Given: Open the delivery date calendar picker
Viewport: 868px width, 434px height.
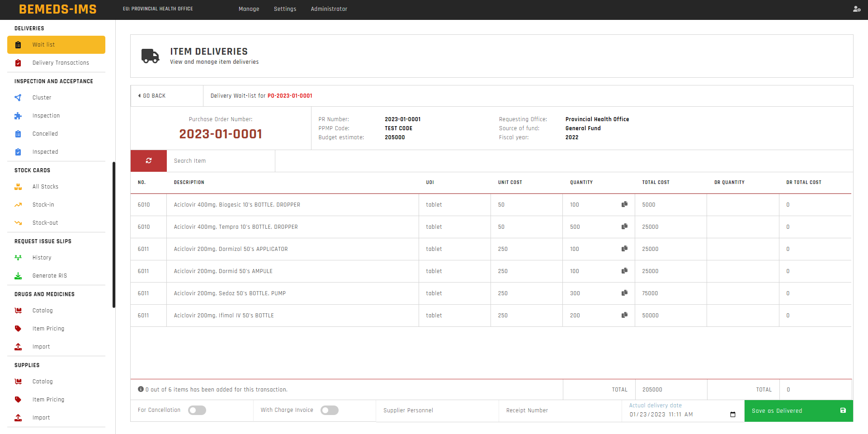Looking at the screenshot, I should click(x=732, y=415).
